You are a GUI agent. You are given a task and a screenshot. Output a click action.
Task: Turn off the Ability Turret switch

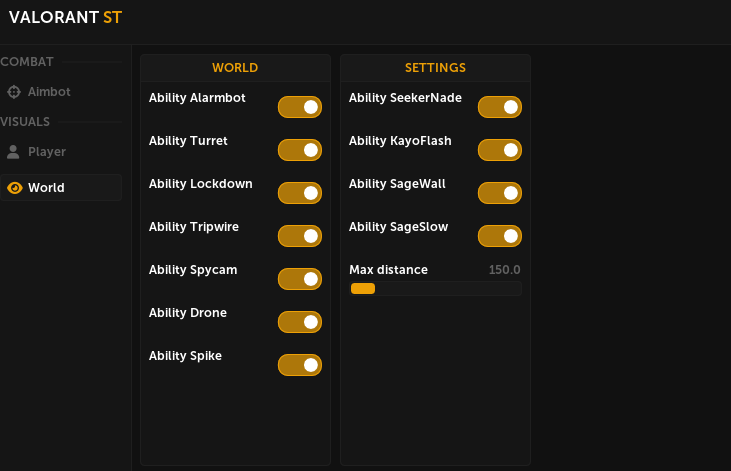coord(299,150)
